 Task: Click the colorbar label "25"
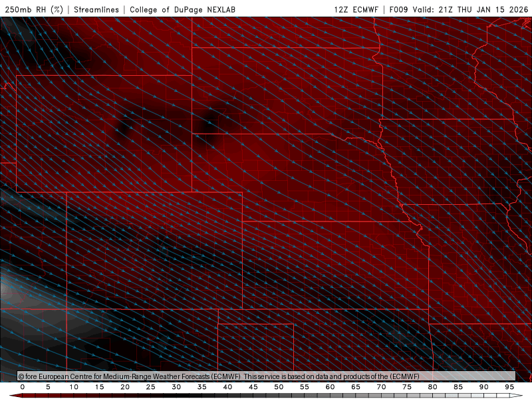(151, 387)
